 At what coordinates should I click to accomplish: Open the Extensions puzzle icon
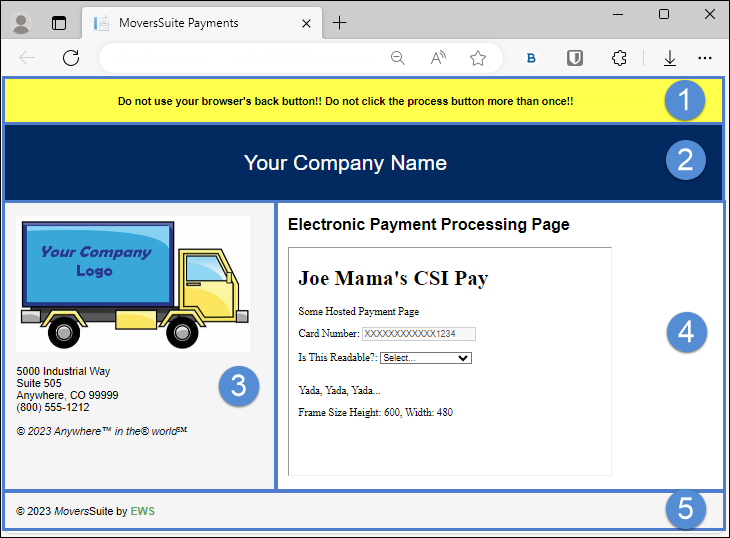(x=619, y=58)
